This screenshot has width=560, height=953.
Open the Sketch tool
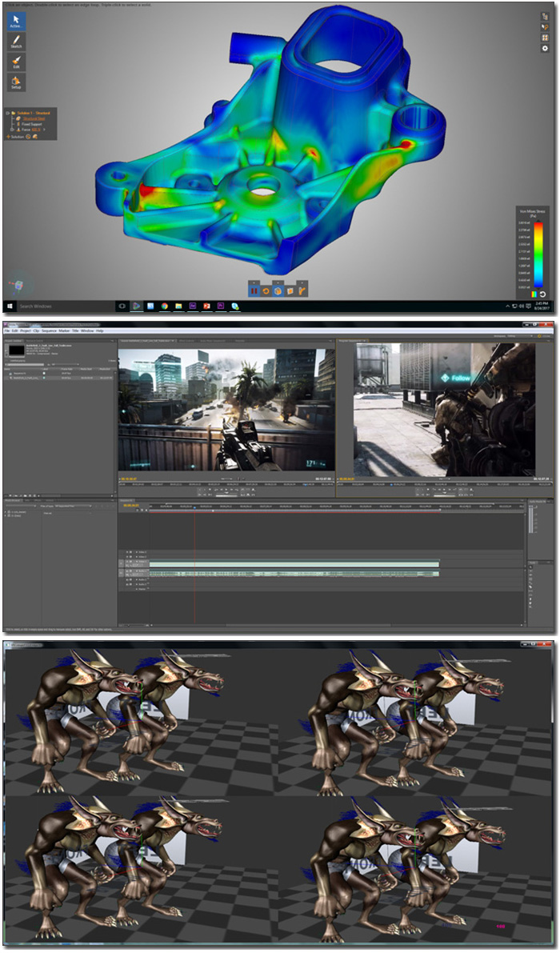16,42
